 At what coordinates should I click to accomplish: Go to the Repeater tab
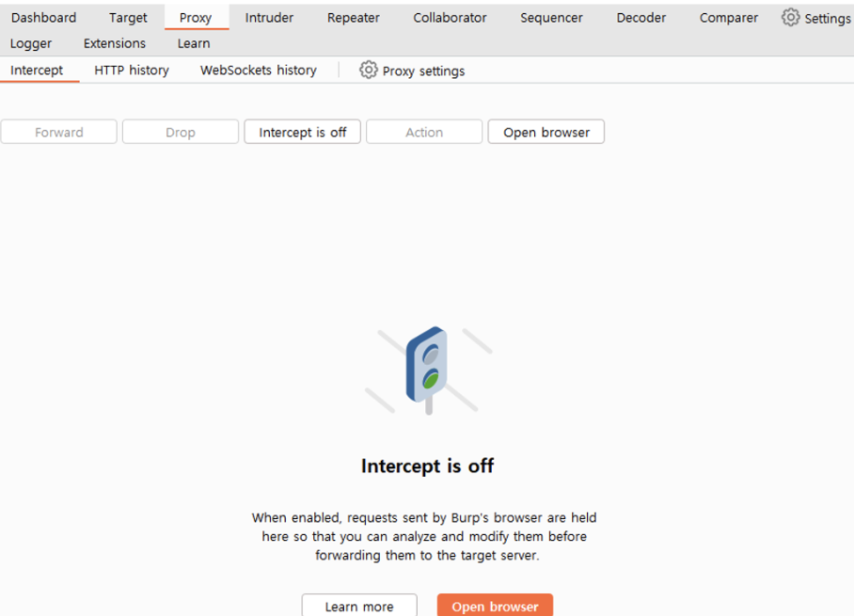pos(353,18)
